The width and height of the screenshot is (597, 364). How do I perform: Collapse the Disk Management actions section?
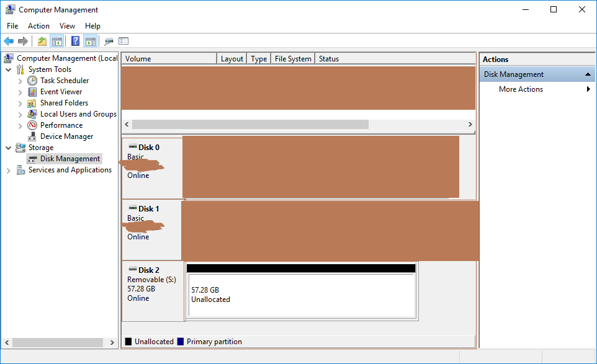click(x=588, y=74)
